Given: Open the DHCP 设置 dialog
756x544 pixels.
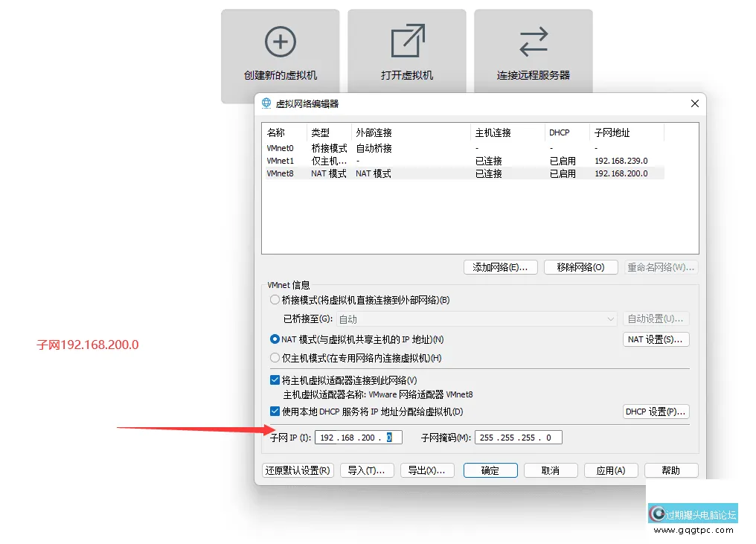Looking at the screenshot, I should pyautogui.click(x=656, y=412).
